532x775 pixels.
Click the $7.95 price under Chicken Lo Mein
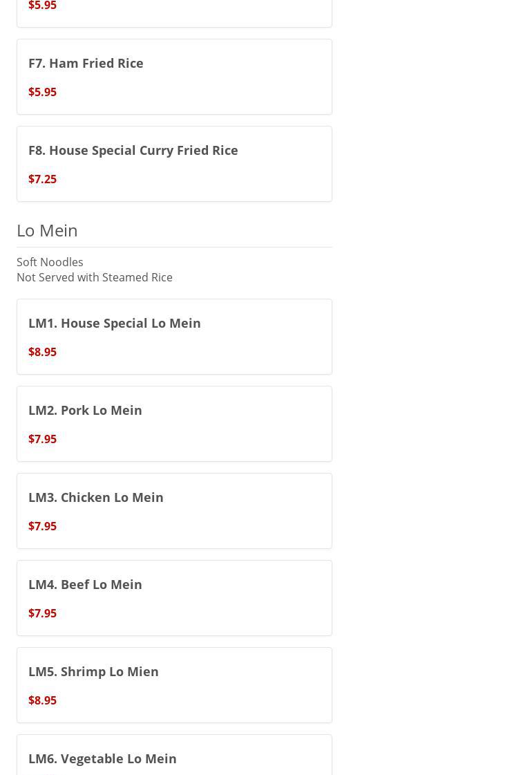[42, 526]
